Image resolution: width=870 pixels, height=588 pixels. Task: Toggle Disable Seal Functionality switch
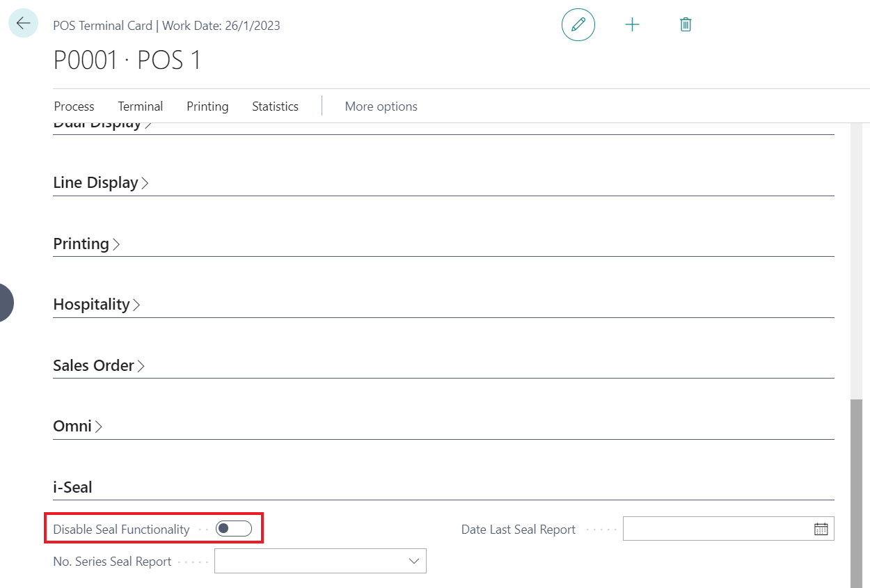[233, 529]
